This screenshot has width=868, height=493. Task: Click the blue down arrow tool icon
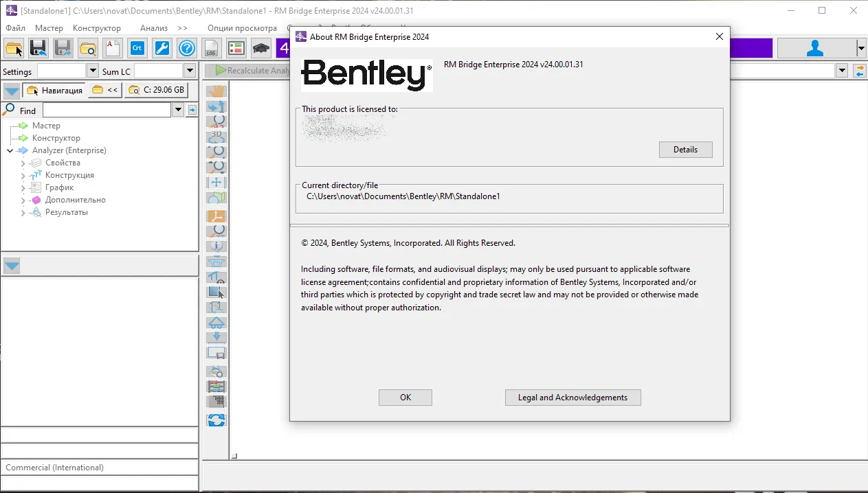(x=216, y=337)
